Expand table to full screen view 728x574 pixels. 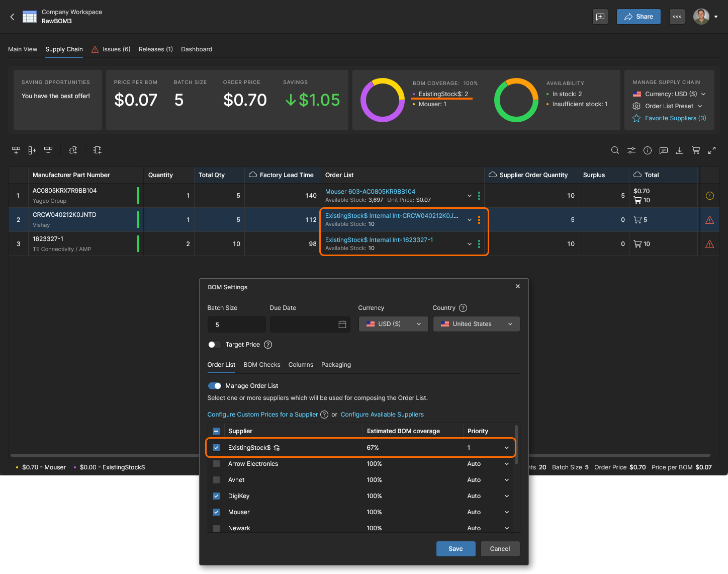[x=712, y=150]
